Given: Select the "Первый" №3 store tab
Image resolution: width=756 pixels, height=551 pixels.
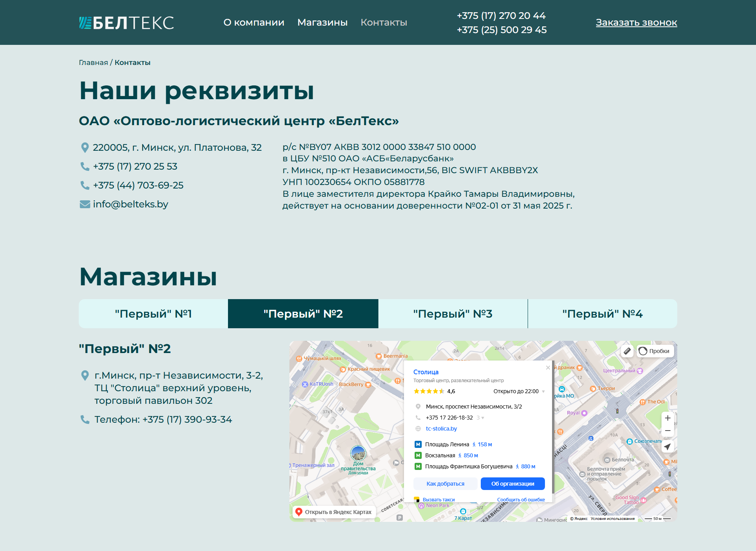Looking at the screenshot, I should click(x=453, y=314).
